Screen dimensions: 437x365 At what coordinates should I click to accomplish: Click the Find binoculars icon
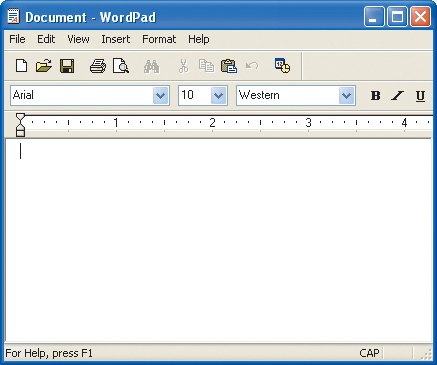151,66
